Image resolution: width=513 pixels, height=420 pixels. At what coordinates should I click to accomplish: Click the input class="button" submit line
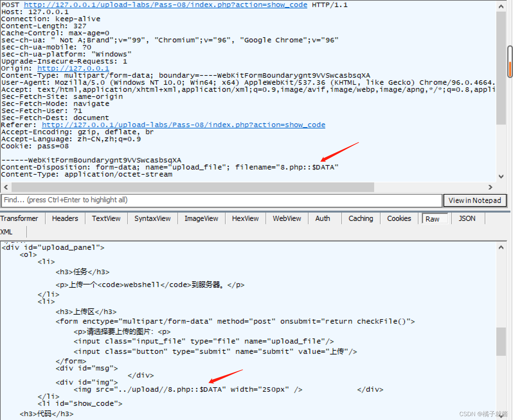(215, 352)
